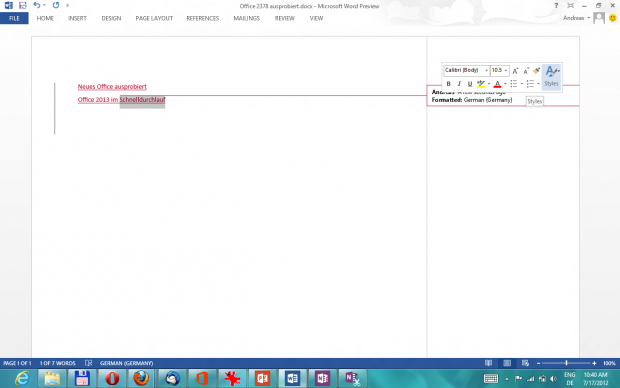Click the 'Formatted: German (Germany)' revision balloon
Viewport: 620px width, 388px height.
[x=472, y=100]
